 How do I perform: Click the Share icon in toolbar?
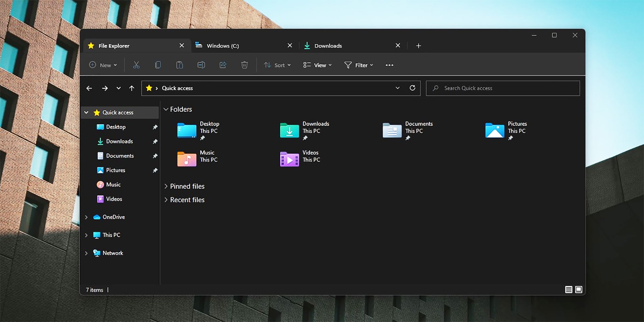pyautogui.click(x=223, y=65)
